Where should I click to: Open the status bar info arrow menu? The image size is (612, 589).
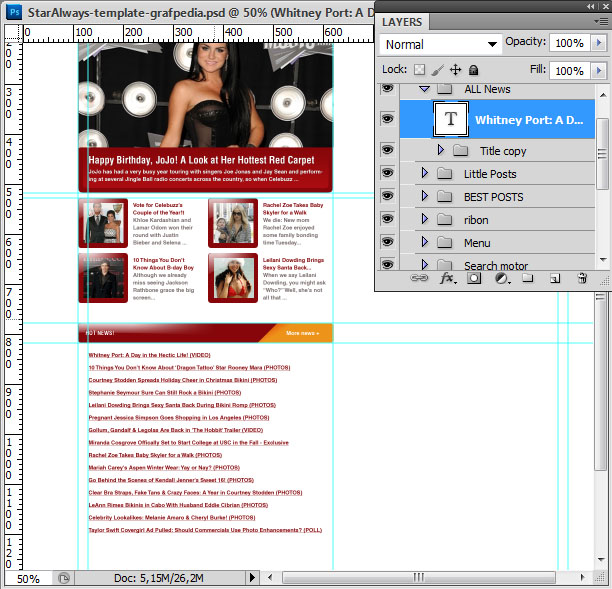coord(252,577)
